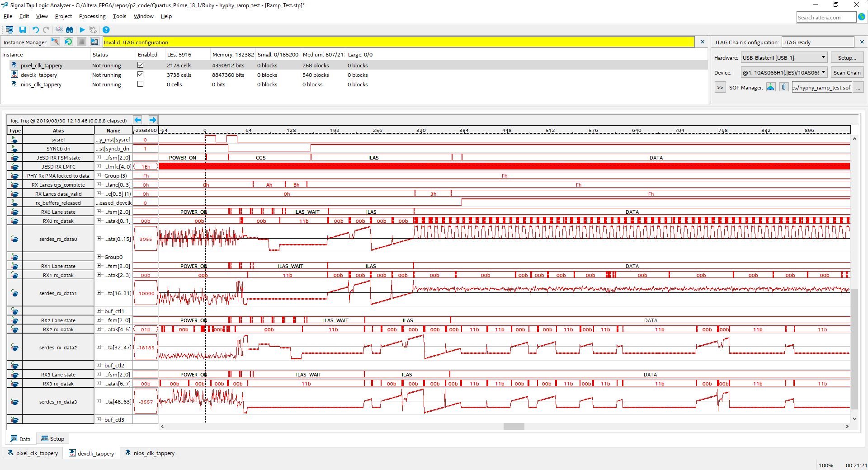Open the Processing menu

[x=92, y=16]
